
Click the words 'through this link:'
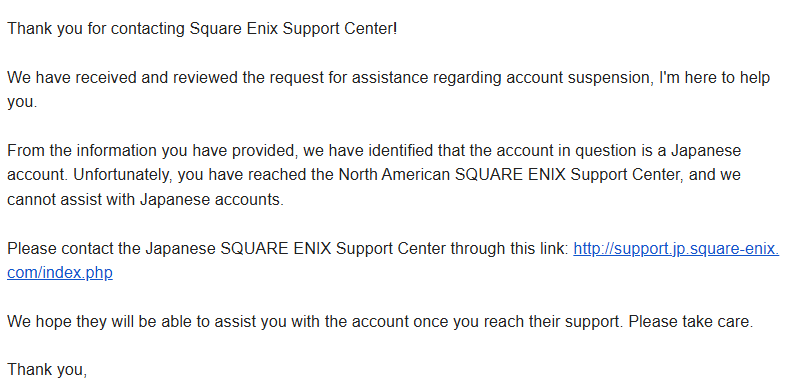(x=509, y=249)
